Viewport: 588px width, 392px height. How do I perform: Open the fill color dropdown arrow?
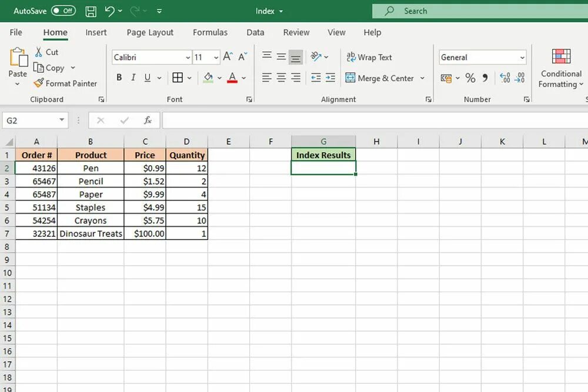click(219, 78)
